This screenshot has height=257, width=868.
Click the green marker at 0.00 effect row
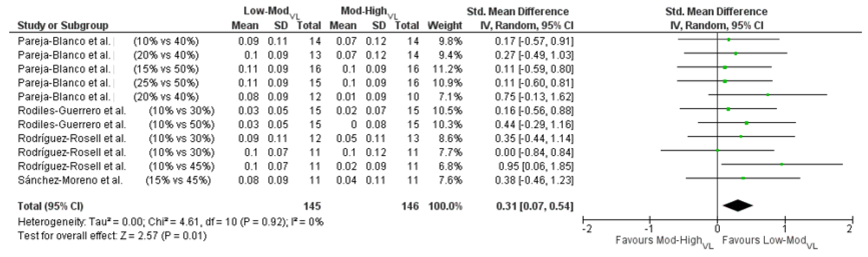pos(717,151)
